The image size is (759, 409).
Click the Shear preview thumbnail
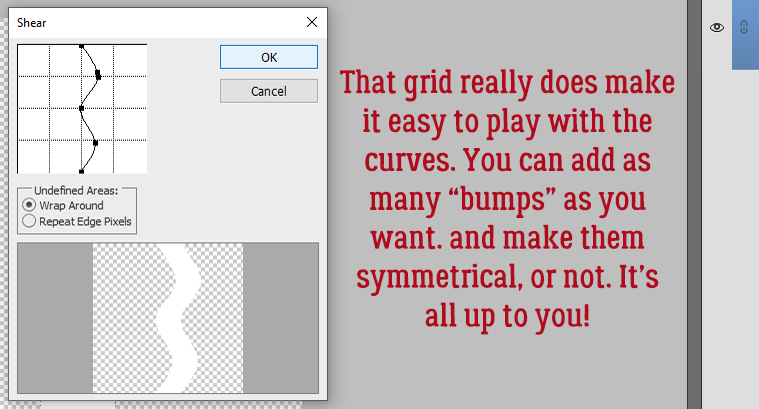168,318
